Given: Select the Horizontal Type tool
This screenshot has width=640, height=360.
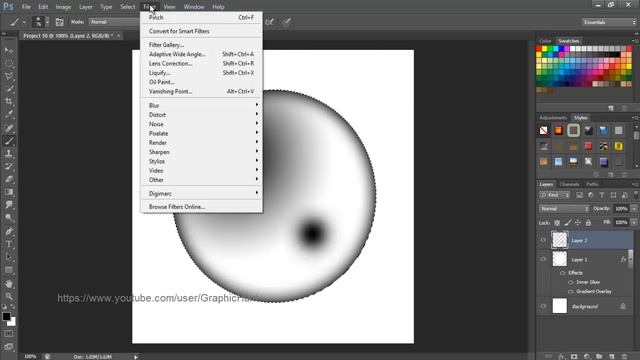Looking at the screenshot, I should [9, 244].
